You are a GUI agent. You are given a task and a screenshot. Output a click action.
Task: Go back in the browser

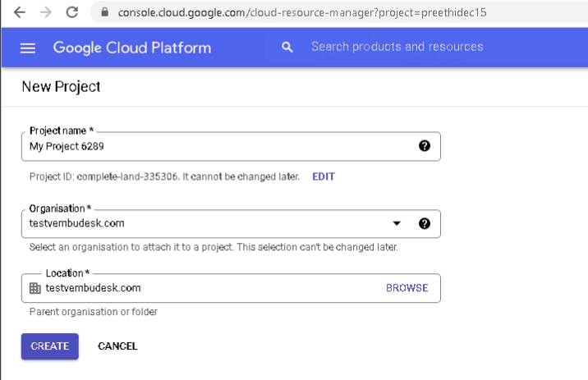click(x=19, y=12)
